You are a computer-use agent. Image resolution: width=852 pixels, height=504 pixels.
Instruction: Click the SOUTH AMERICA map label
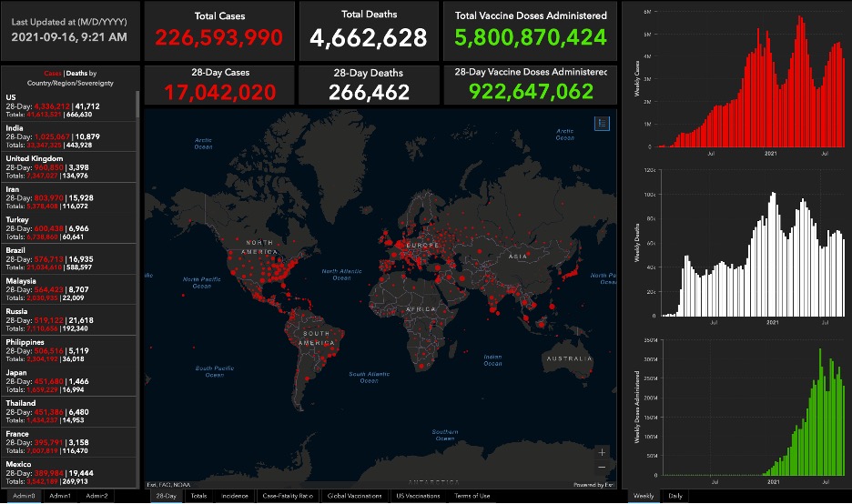coord(317,338)
